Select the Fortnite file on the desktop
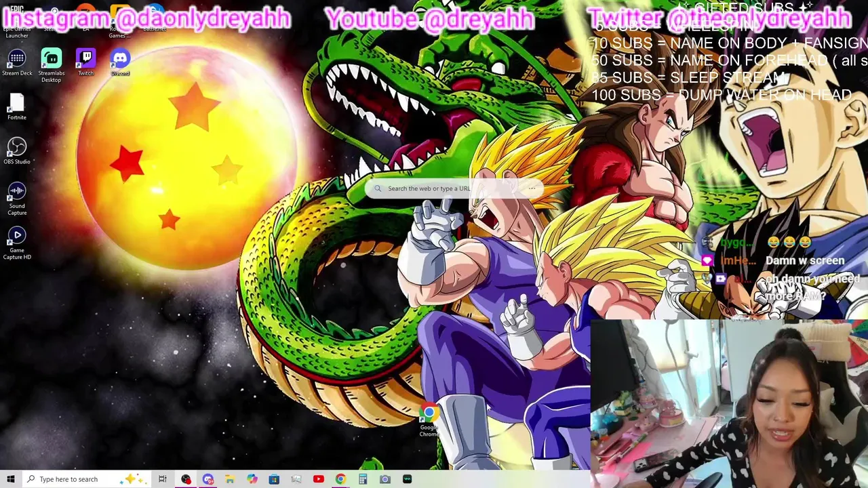Viewport: 868px width, 488px height. coord(17,107)
